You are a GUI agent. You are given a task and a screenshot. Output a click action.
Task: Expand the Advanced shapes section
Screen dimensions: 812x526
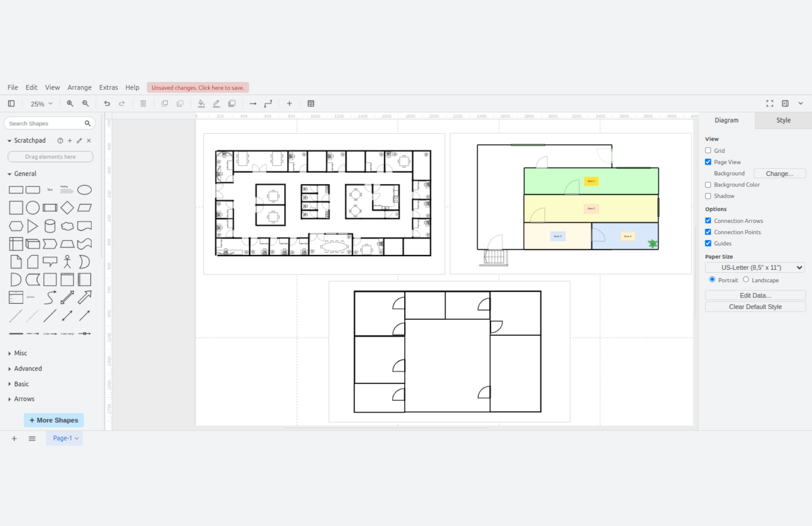click(x=28, y=369)
